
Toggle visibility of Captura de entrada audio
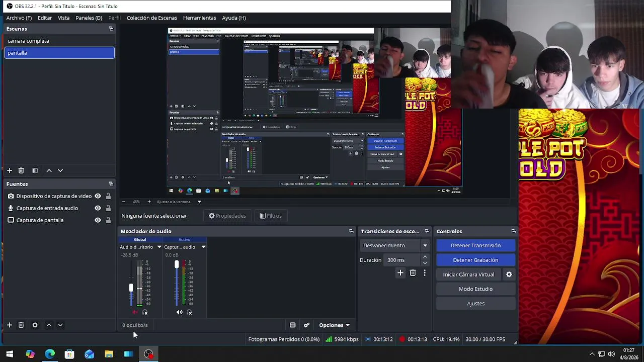point(98,208)
